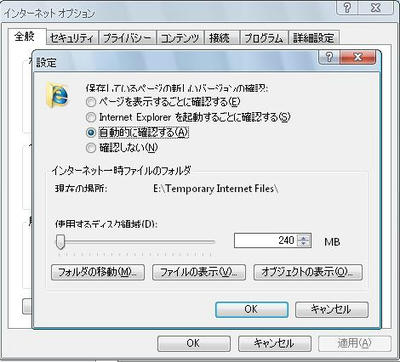Switch to the プログラム tab
Screen dimensions: 400x362
click(264, 38)
